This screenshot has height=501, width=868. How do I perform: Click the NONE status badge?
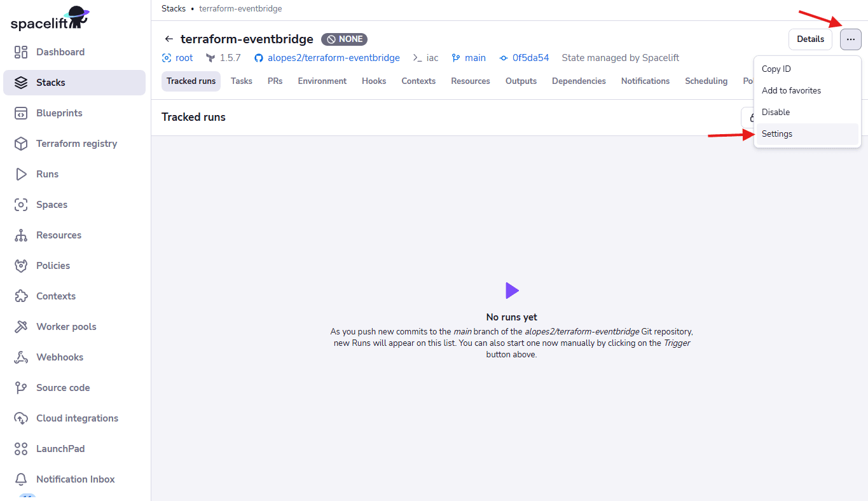tap(344, 39)
